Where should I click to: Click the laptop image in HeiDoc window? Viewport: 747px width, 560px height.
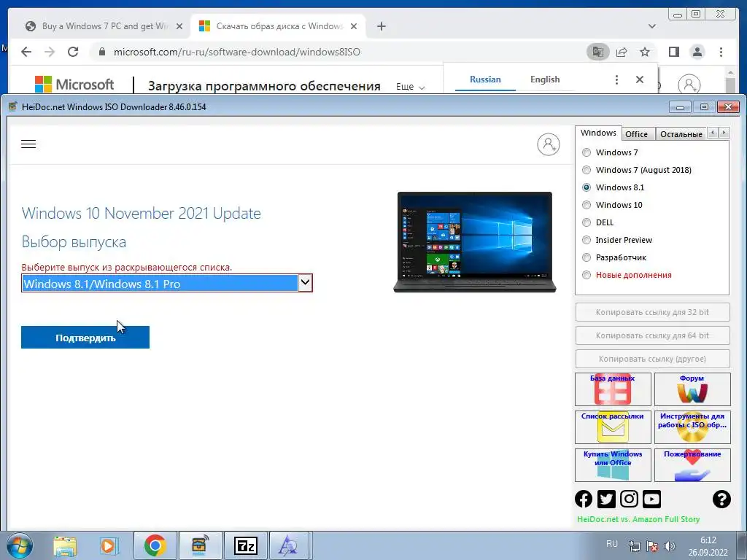pyautogui.click(x=474, y=242)
